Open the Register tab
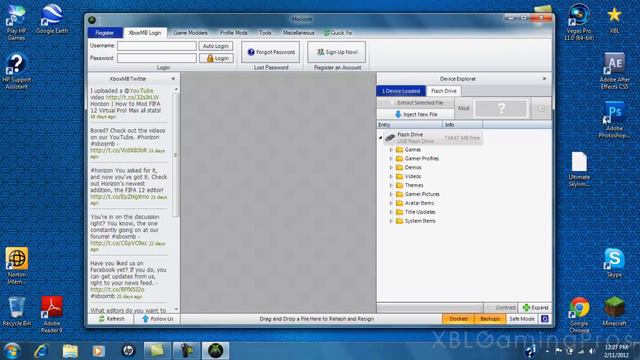Viewport: 640px width, 360px height. (105, 33)
